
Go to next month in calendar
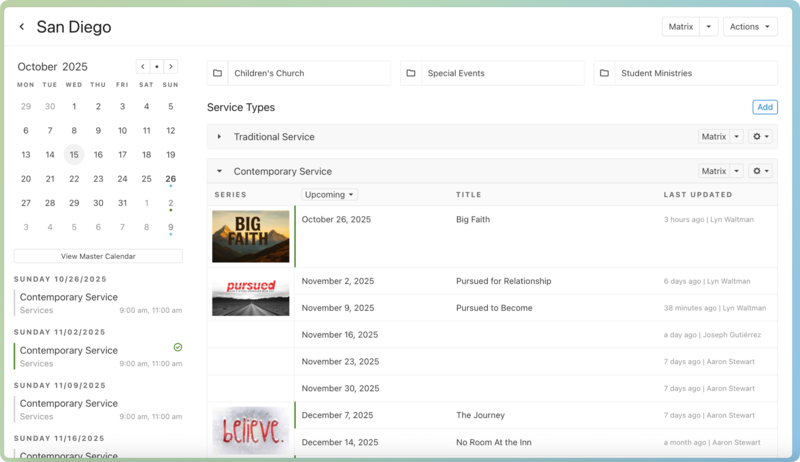(171, 67)
